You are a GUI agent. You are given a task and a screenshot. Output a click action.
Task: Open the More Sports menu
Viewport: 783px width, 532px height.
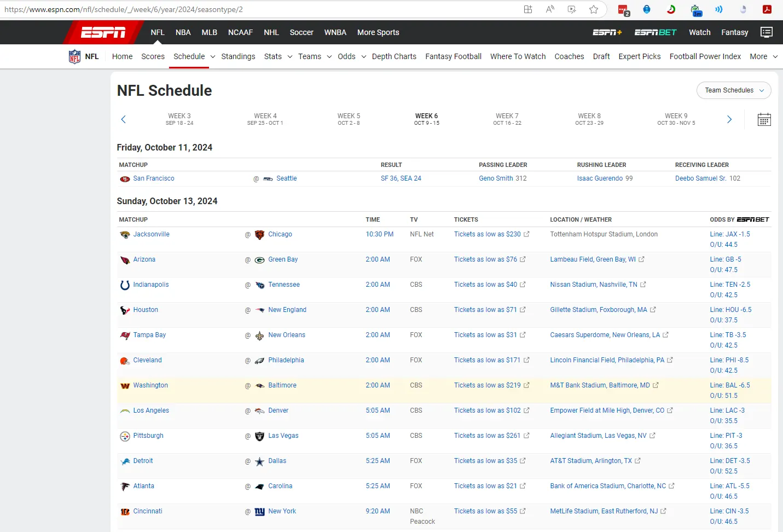tap(378, 32)
